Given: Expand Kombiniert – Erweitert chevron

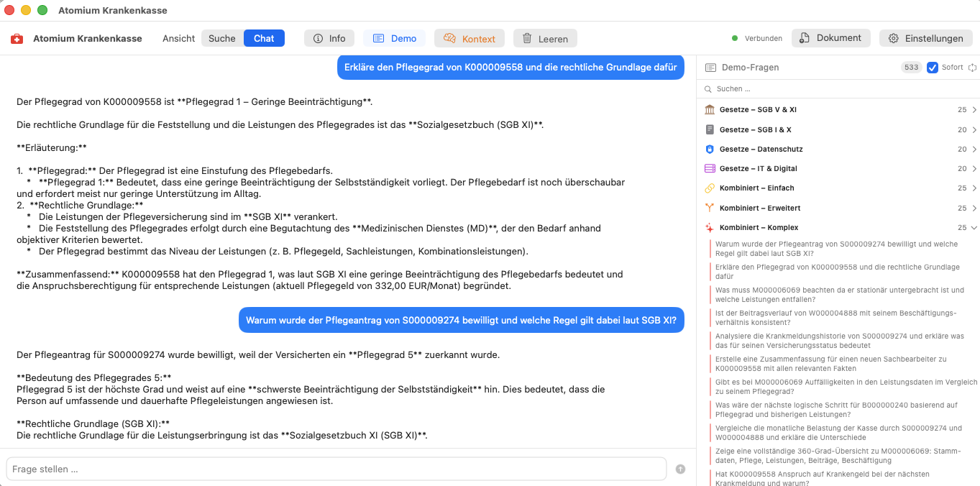Looking at the screenshot, I should [974, 208].
